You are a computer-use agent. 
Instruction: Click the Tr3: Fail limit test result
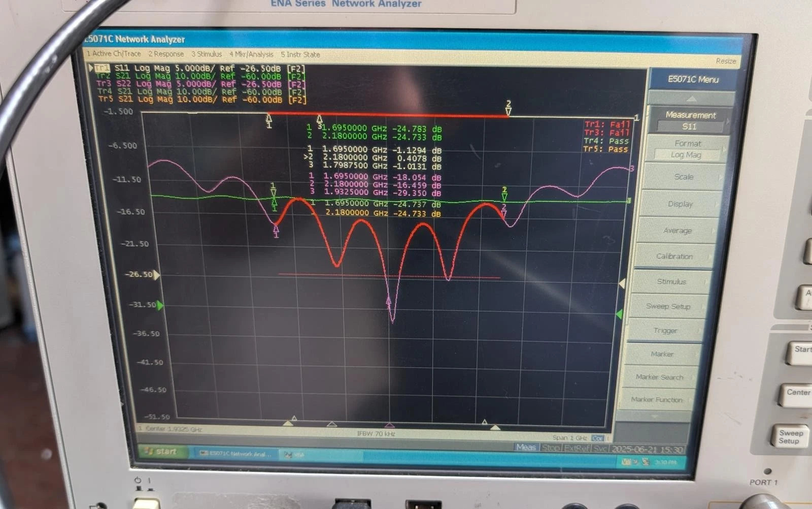click(x=606, y=133)
